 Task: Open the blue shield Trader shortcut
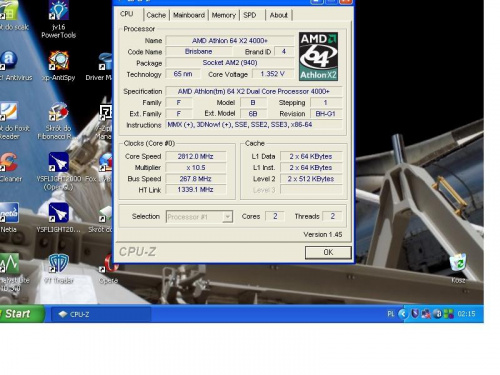click(x=59, y=263)
